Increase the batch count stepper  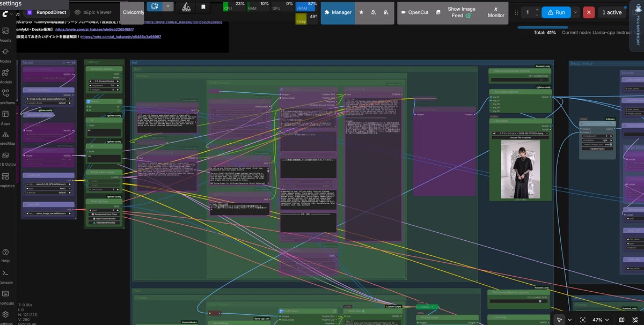536,10
